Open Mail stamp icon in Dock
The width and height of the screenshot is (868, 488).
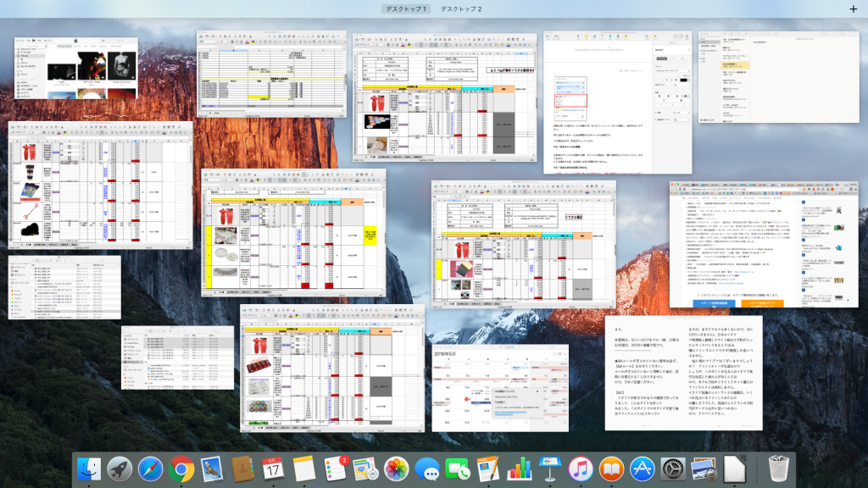coord(212,469)
